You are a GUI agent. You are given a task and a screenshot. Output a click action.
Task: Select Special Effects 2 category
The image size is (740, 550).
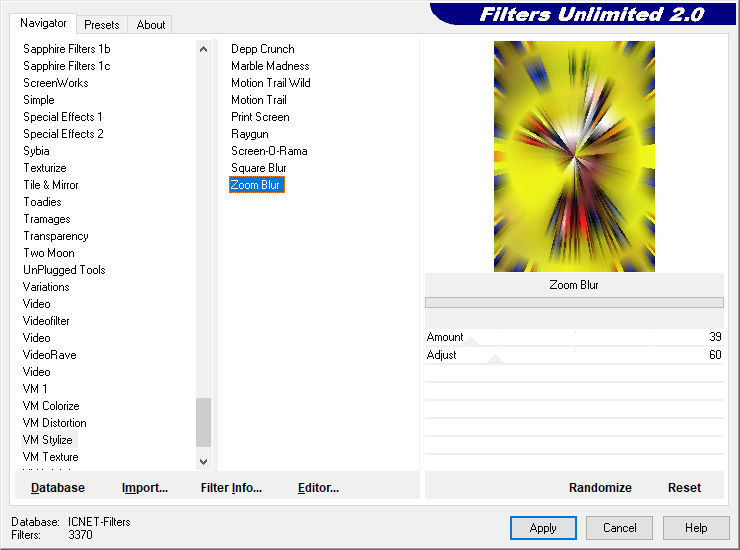(x=63, y=134)
